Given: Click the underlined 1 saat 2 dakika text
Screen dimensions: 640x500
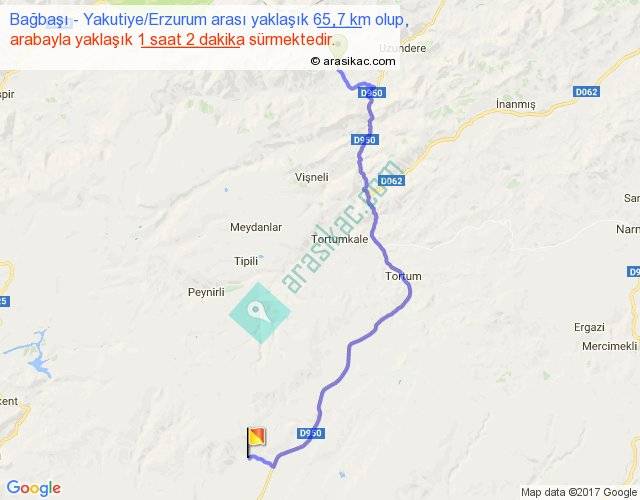Looking at the screenshot, I should (x=191, y=40).
